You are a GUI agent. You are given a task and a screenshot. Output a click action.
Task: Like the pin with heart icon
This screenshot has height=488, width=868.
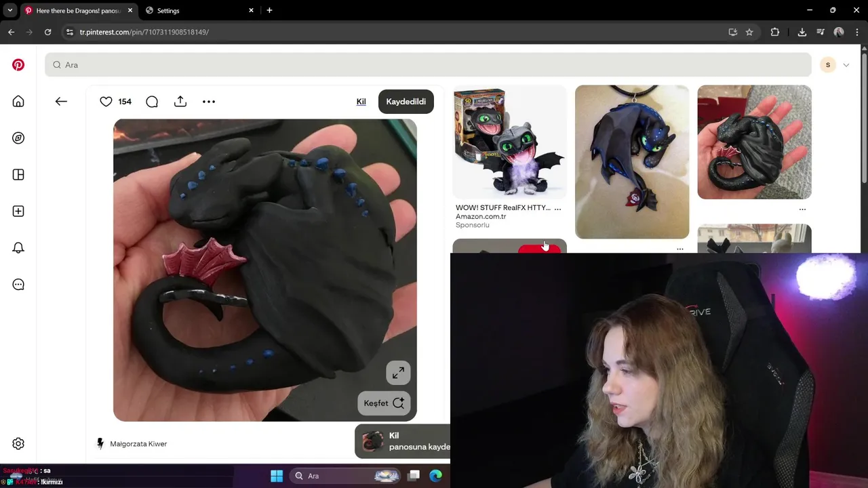[106, 102]
